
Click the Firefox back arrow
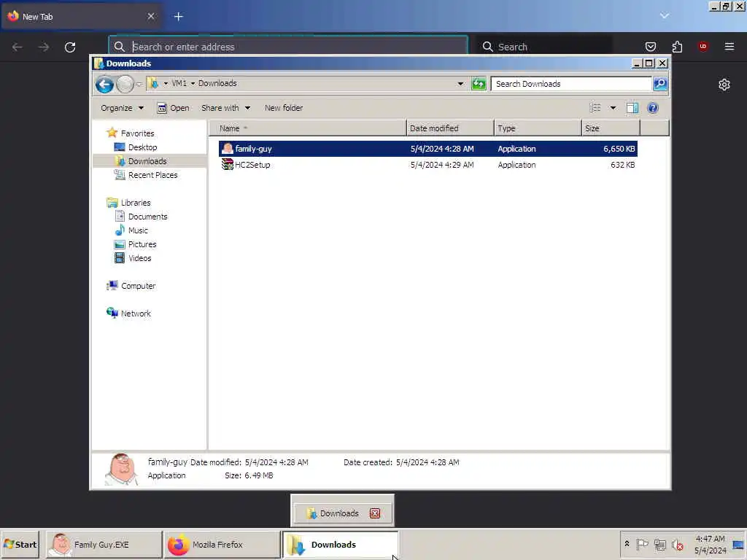click(x=18, y=47)
